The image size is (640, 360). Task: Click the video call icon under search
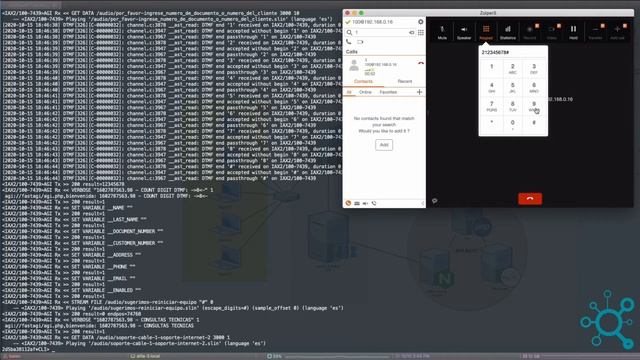point(360,42)
